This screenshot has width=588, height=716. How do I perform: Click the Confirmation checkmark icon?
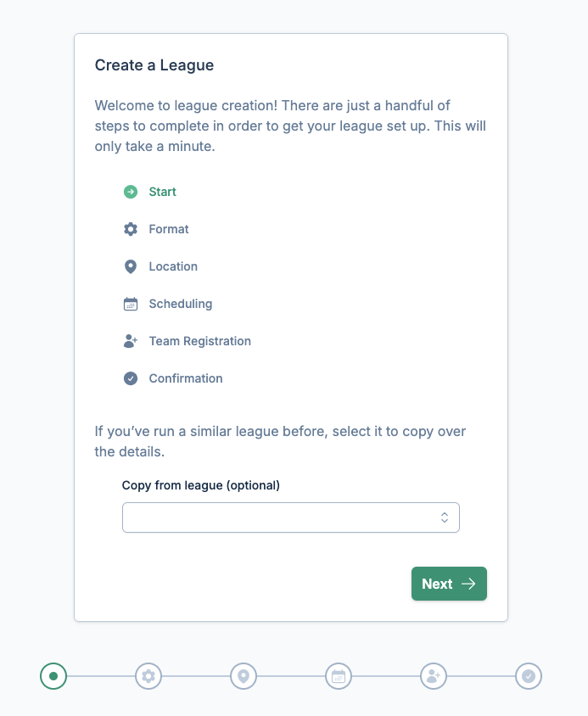pyautogui.click(x=130, y=378)
